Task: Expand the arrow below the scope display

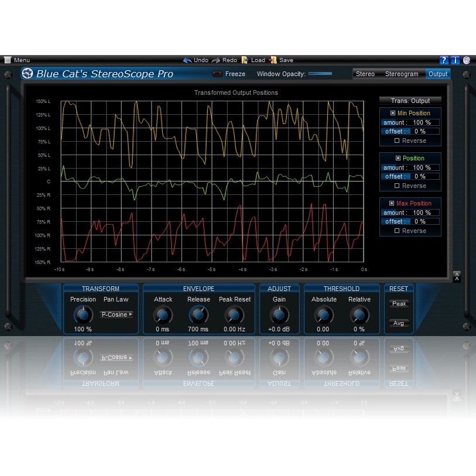Action: 456,276
